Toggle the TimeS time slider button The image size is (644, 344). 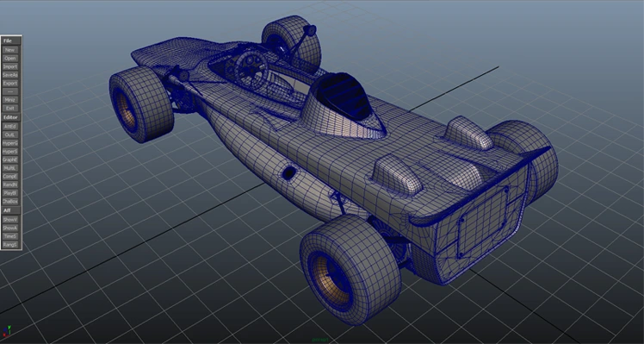pyautogui.click(x=9, y=236)
